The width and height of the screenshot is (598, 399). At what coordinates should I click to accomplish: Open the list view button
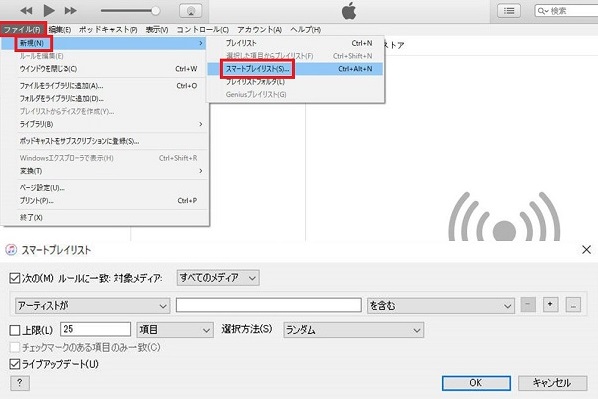tap(509, 11)
